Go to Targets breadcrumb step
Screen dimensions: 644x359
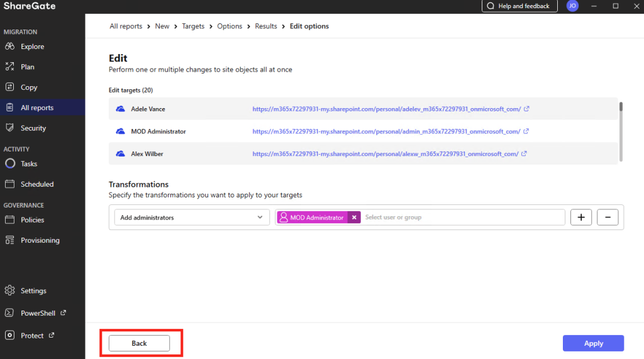click(193, 26)
